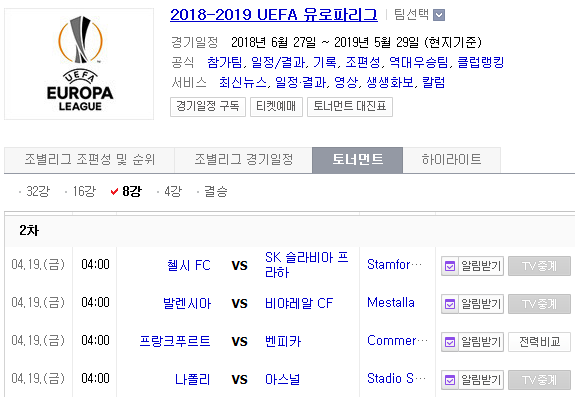Screen dimensions: 575x397
Task: Click 전력비교 for Frankfurt vs Benfica
Action: [x=539, y=342]
